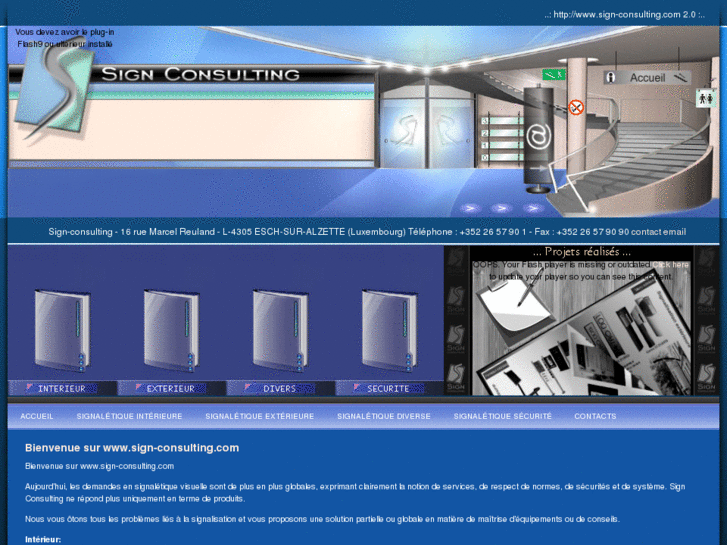
Task: Open the DIVERS folder binder icon
Action: click(x=280, y=331)
